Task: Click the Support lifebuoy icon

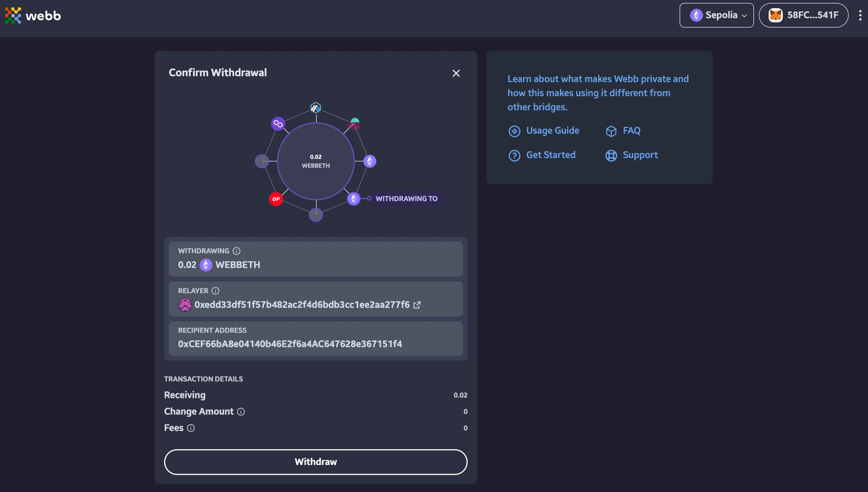Action: [611, 155]
